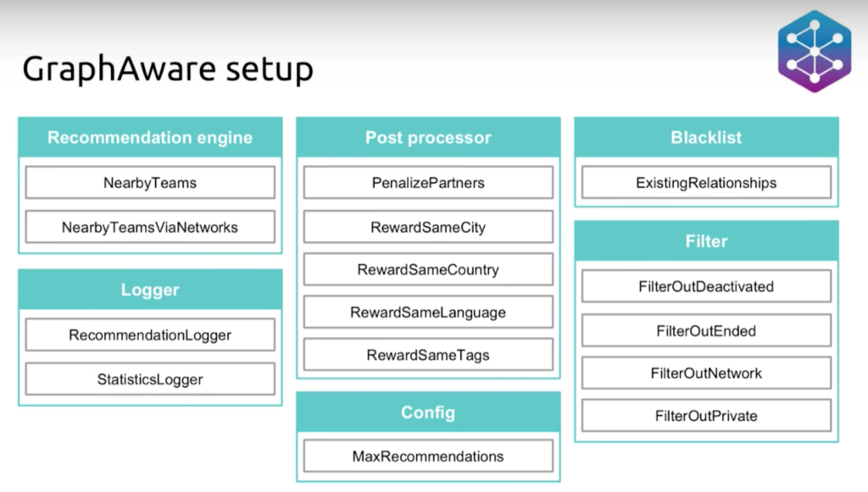Screen dimensions: 868x492
Task: Open the ExistingRelationships blacklist entry
Action: point(706,182)
